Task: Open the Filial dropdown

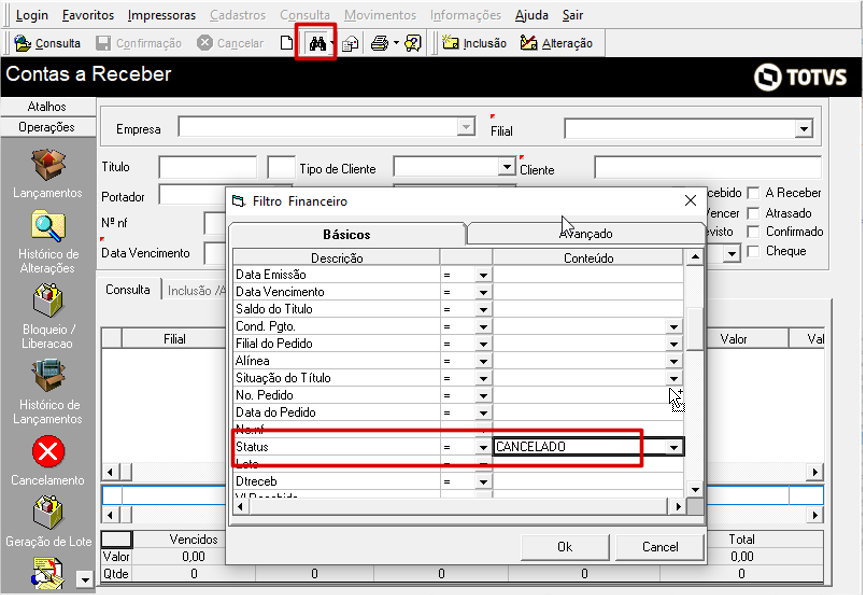Action: tap(804, 129)
